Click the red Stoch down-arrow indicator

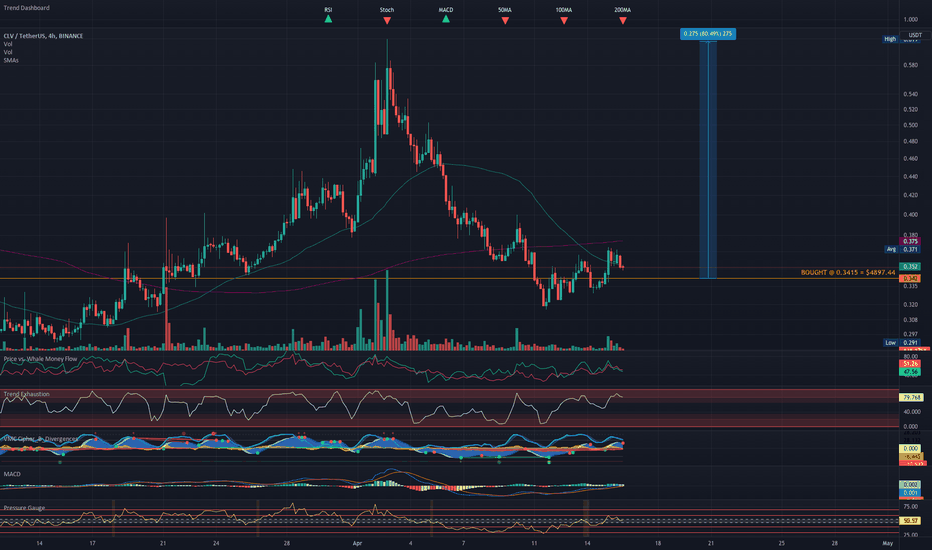pyautogui.click(x=387, y=21)
